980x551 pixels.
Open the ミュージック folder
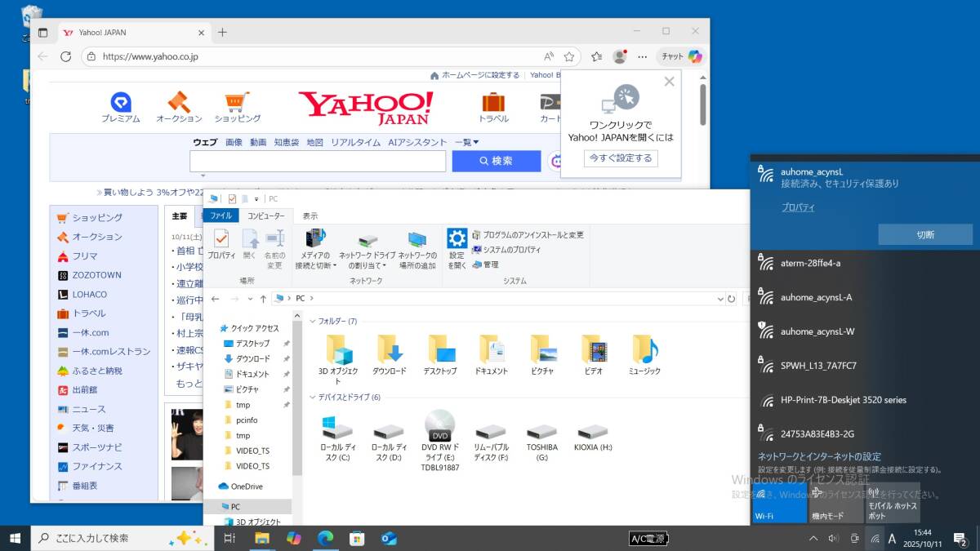click(644, 350)
